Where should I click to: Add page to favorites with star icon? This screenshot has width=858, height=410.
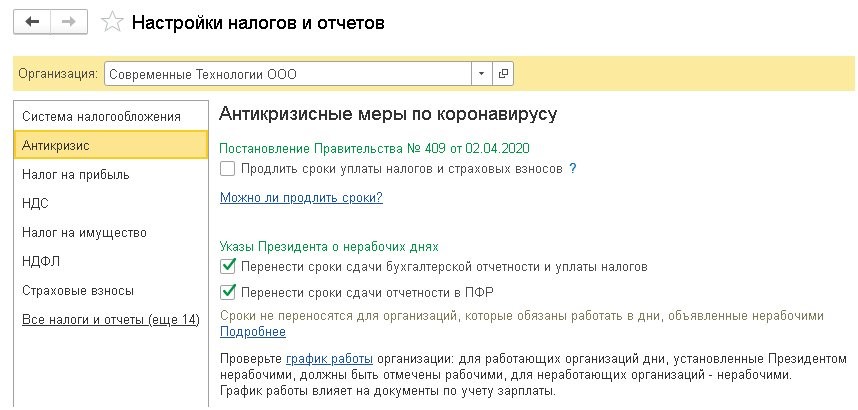[x=114, y=21]
